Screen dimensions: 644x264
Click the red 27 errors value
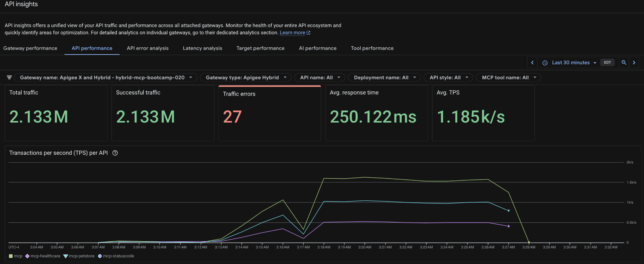pyautogui.click(x=232, y=117)
